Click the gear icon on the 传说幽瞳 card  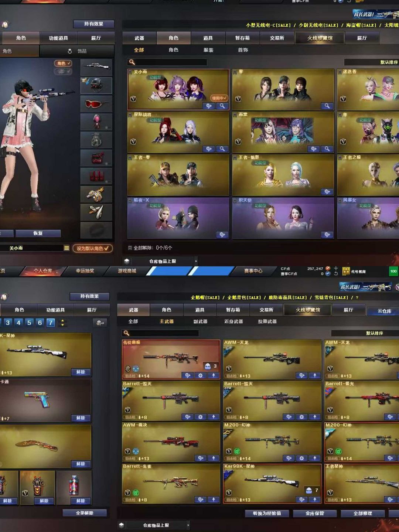pyautogui.click(x=200, y=375)
